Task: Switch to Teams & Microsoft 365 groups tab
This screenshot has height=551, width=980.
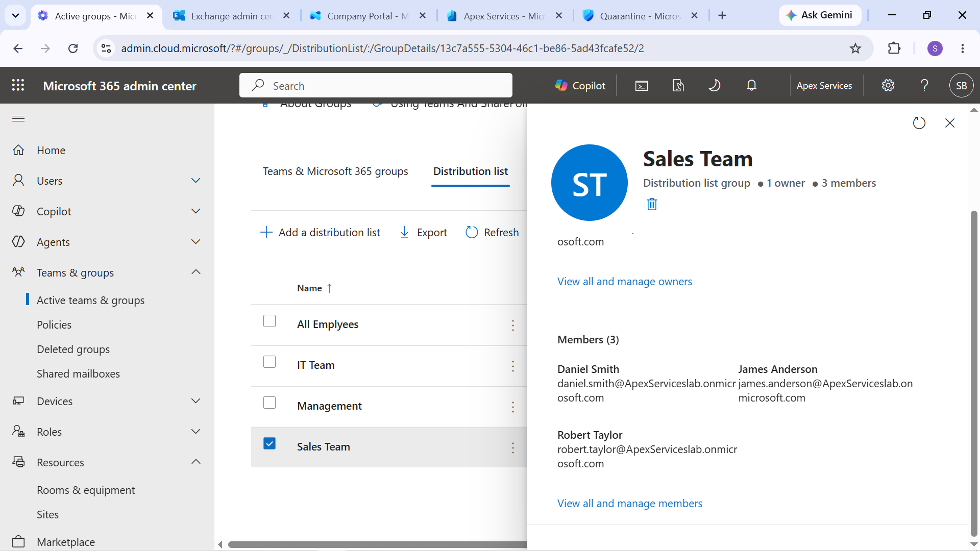Action: click(x=335, y=171)
